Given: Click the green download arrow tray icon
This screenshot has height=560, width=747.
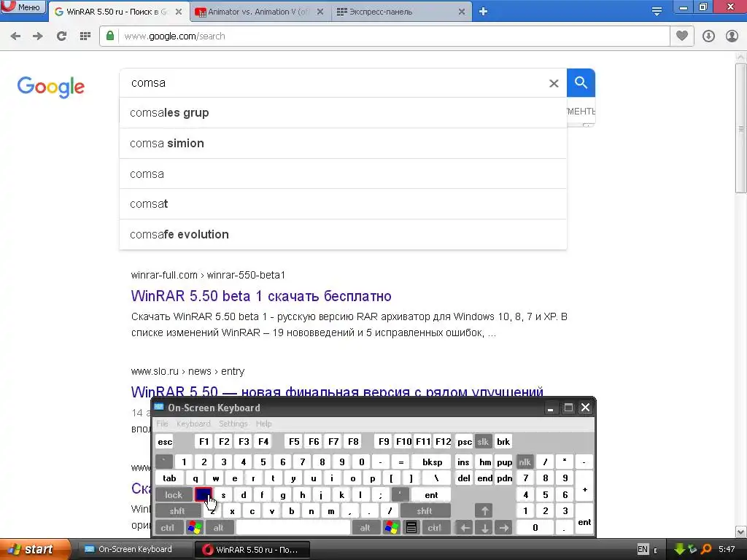Looking at the screenshot, I should 679,549.
